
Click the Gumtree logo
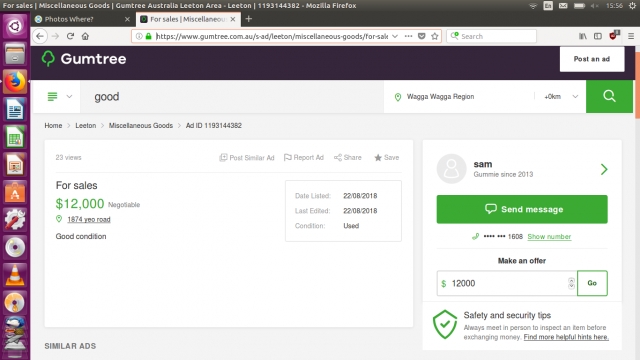coord(84,59)
